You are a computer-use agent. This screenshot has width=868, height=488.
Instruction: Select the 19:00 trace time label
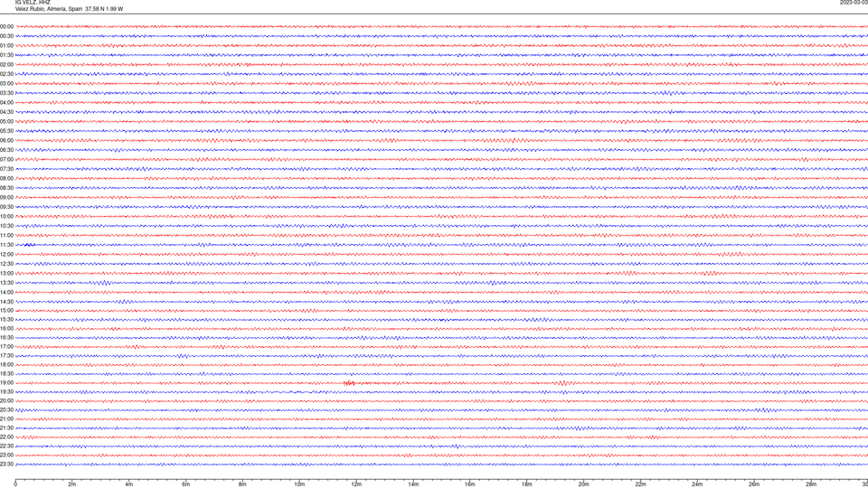point(6,383)
